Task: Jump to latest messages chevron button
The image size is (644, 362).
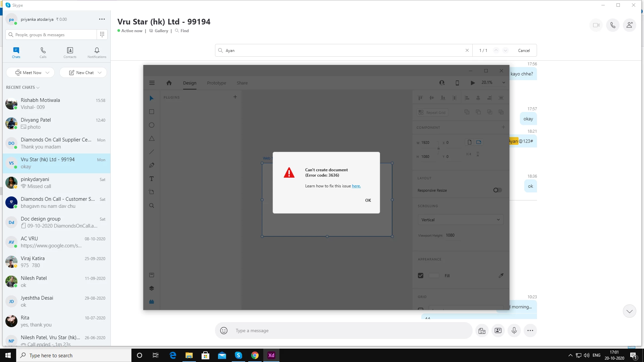Action: click(629, 311)
